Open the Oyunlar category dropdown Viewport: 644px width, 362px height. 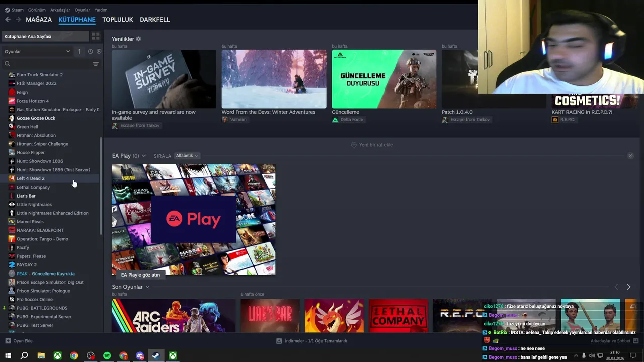pyautogui.click(x=37, y=51)
